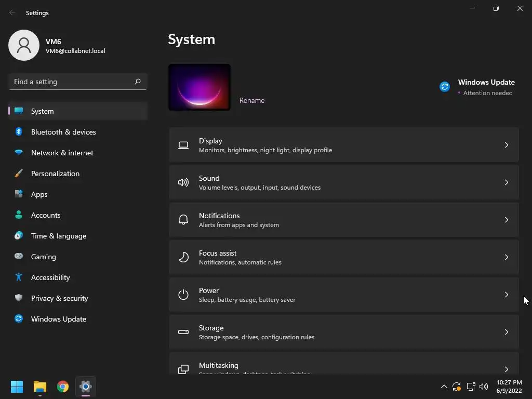This screenshot has width=532, height=399.
Task: Open File Explorer from the taskbar
Action: pyautogui.click(x=39, y=387)
